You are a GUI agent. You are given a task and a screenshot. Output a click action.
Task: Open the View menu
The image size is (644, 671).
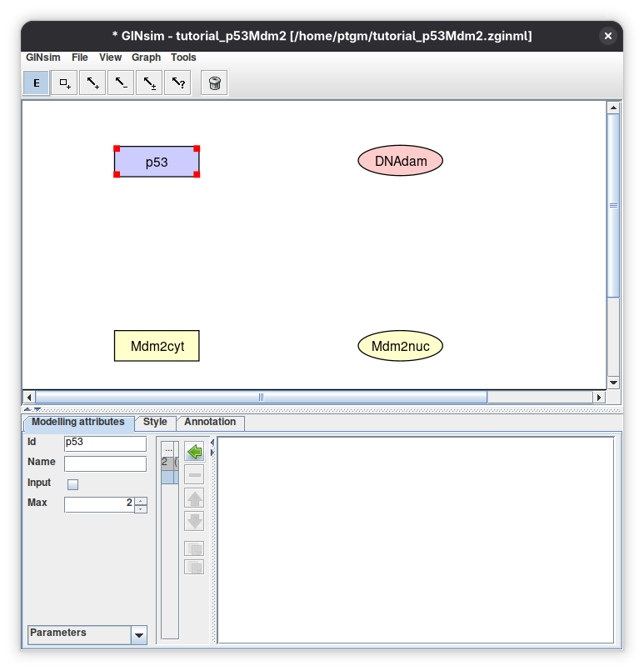click(x=110, y=58)
